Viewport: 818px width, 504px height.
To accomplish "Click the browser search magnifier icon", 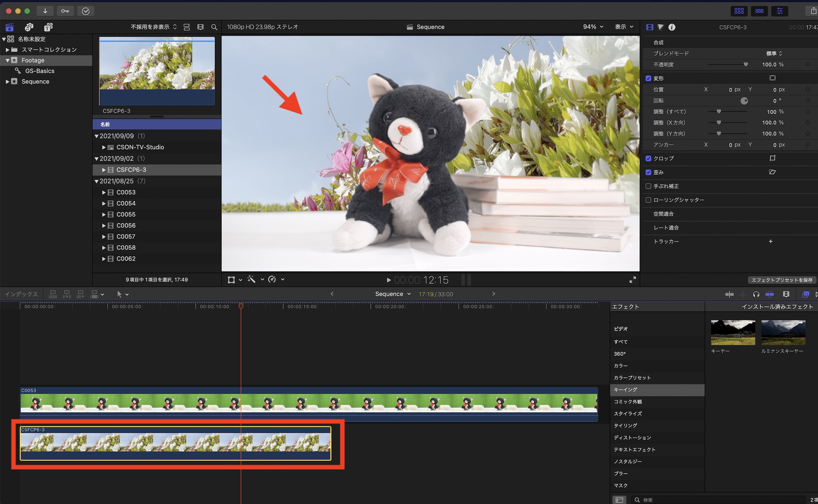I will (x=214, y=27).
